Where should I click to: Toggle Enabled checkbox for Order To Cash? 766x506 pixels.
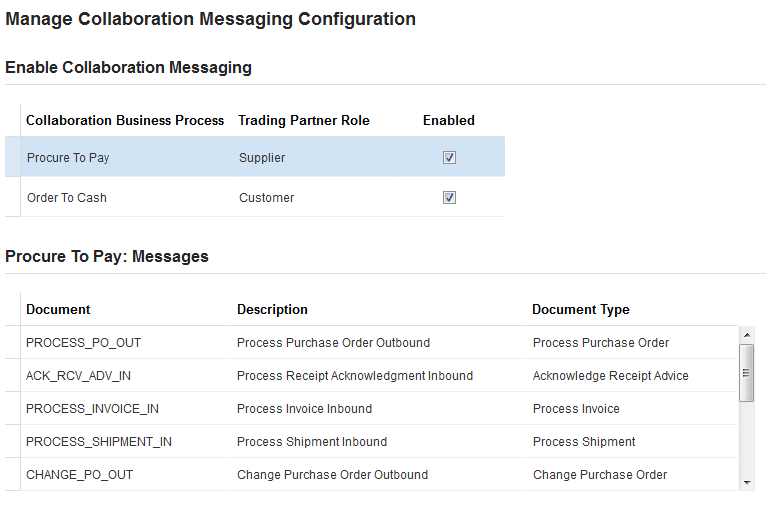click(449, 198)
